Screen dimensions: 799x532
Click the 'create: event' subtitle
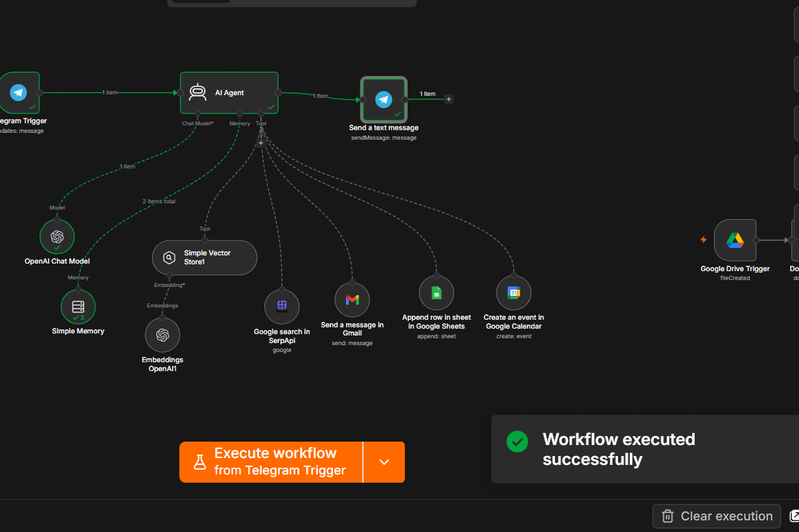pyautogui.click(x=514, y=336)
